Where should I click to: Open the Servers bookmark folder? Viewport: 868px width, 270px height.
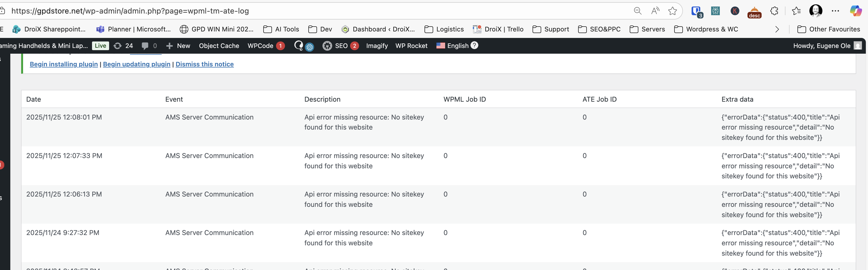click(647, 29)
